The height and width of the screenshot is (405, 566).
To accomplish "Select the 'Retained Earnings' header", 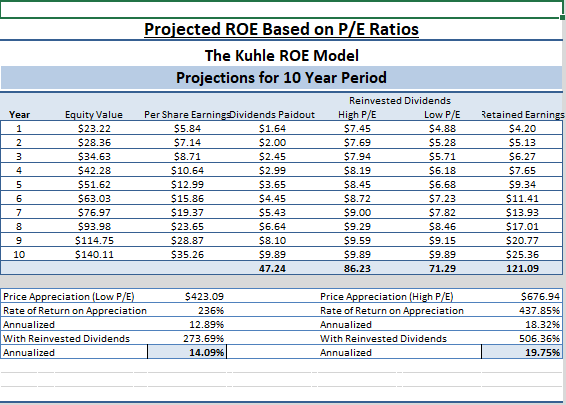I will click(522, 115).
